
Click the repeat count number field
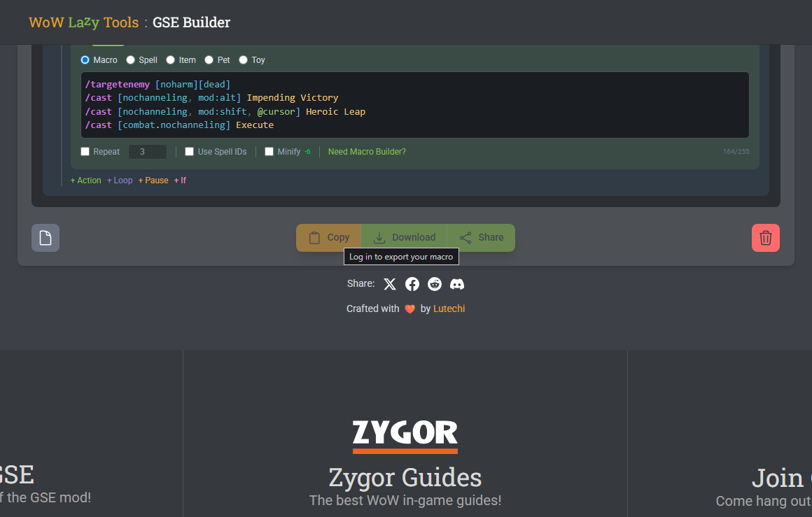pos(147,152)
